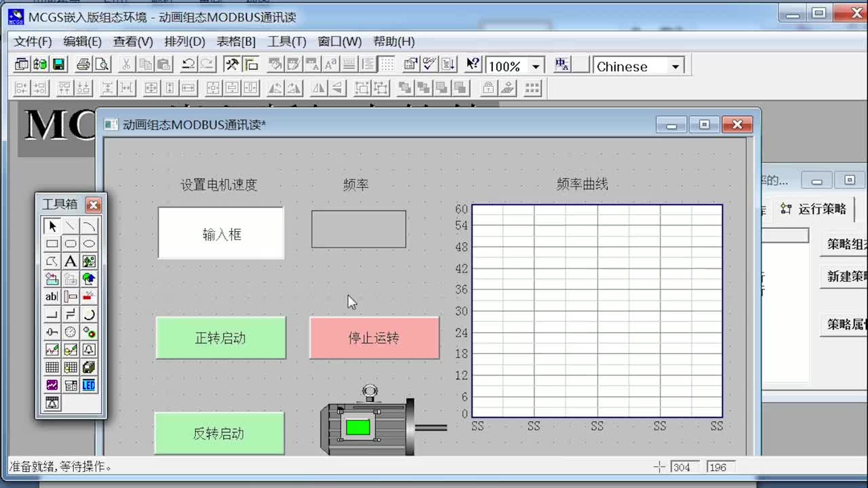Open the 窗口(W) menu
This screenshot has width=868, height=488.
pyautogui.click(x=340, y=41)
